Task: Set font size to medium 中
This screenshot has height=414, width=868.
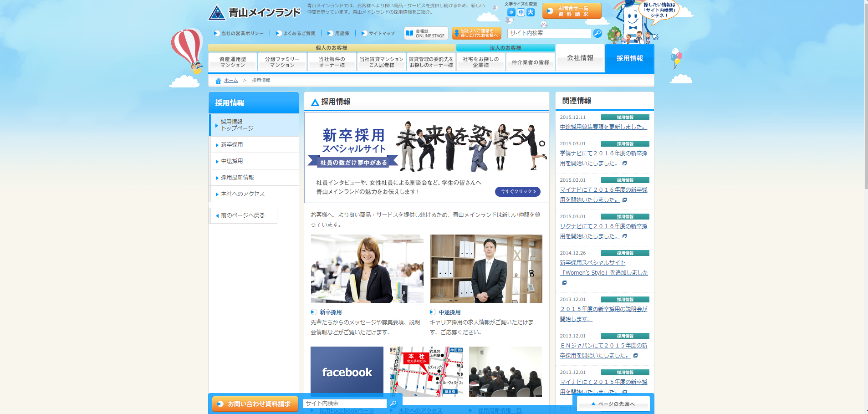Action: (521, 13)
